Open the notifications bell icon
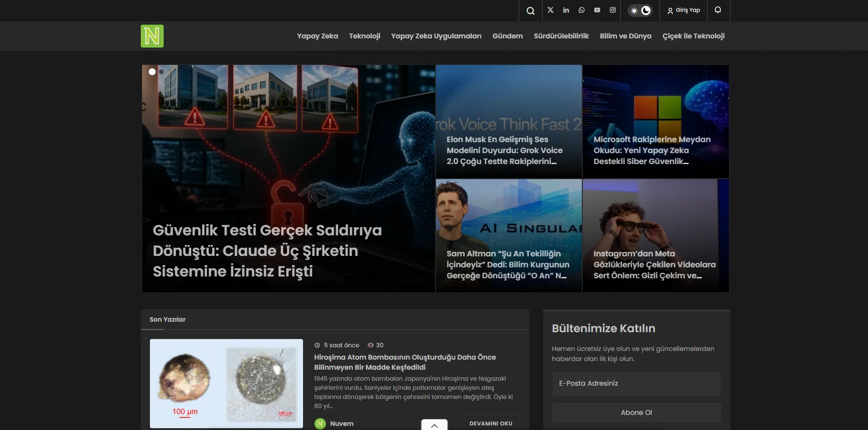 click(718, 10)
